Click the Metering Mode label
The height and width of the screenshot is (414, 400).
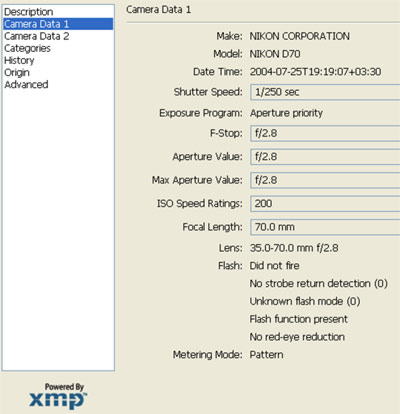click(208, 355)
